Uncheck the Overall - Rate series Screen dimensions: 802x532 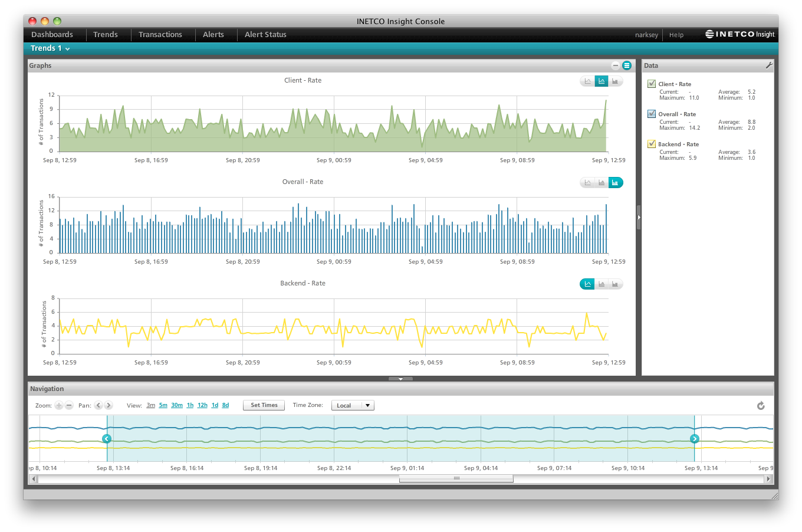tap(652, 114)
